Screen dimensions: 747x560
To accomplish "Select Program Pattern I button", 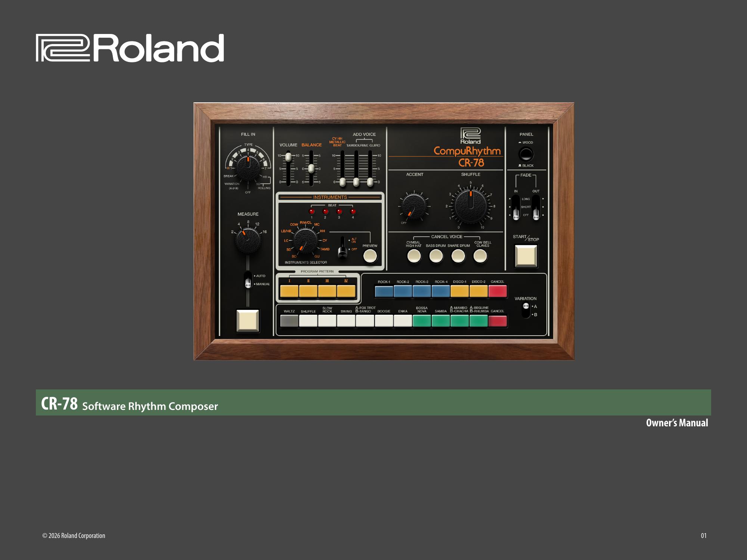I will (289, 291).
